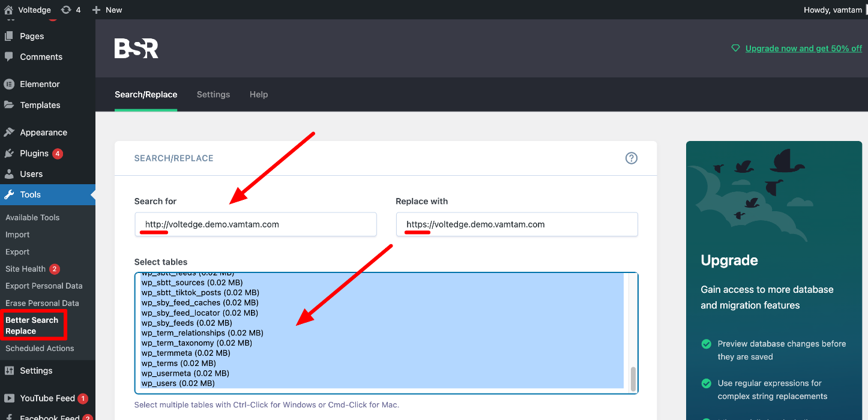This screenshot has width=868, height=420.
Task: Click the YouTube Feed play icon
Action: pos(9,398)
